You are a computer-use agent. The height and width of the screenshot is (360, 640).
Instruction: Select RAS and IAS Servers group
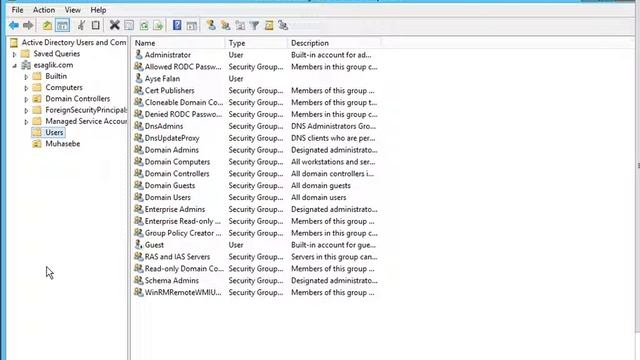point(177,257)
